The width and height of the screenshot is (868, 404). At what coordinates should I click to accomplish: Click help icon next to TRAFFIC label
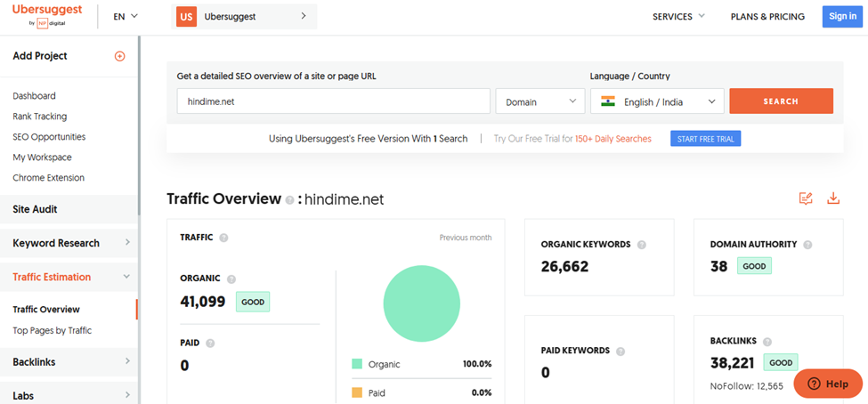pos(223,238)
